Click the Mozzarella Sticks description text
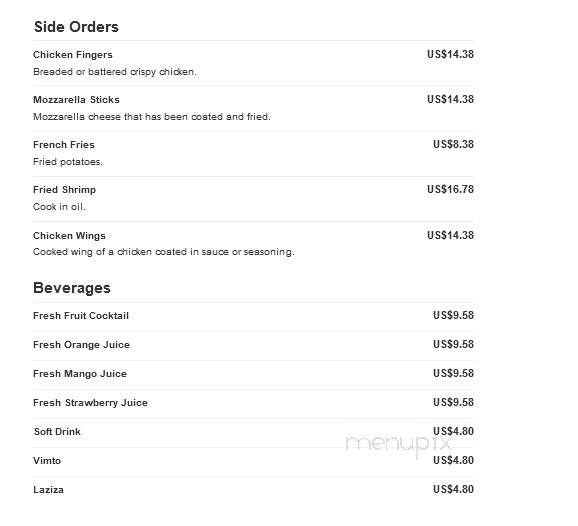 (152, 117)
